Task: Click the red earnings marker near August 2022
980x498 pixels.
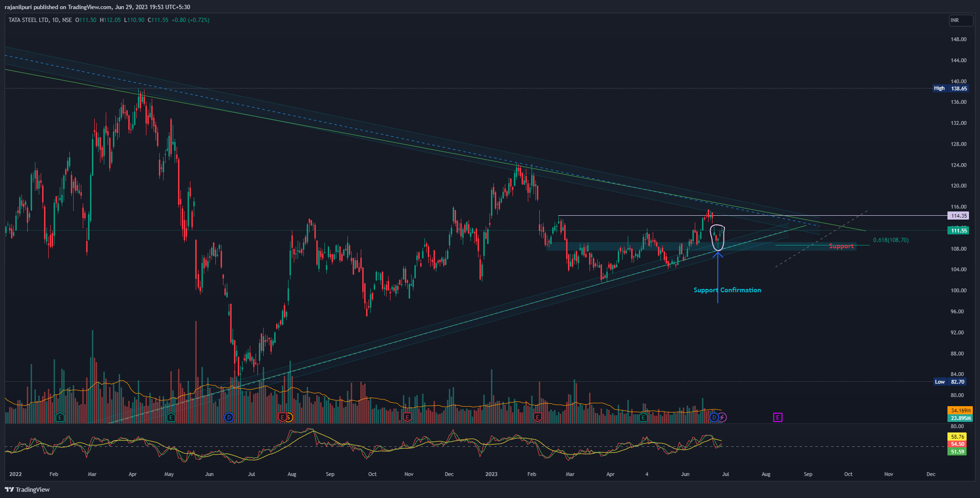Action: click(x=282, y=418)
